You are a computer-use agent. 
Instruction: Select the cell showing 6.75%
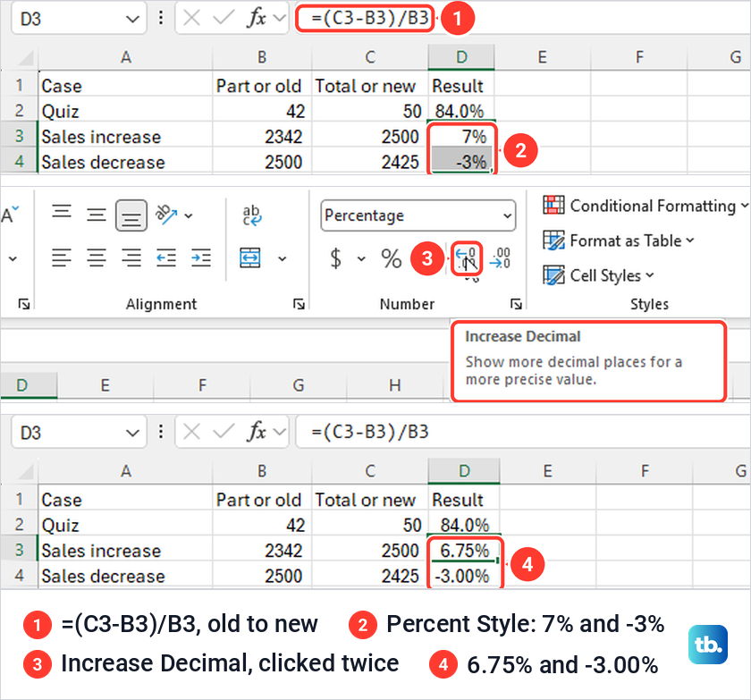(x=464, y=550)
